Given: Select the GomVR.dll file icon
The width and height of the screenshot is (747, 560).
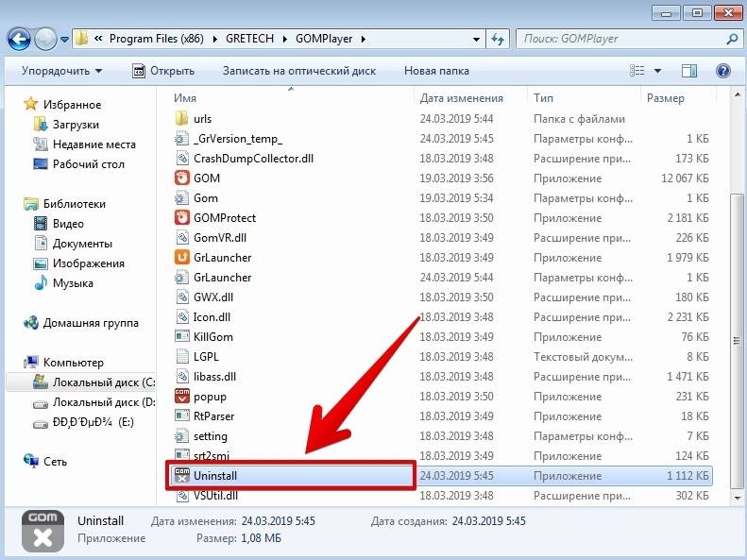Looking at the screenshot, I should coord(181,238).
